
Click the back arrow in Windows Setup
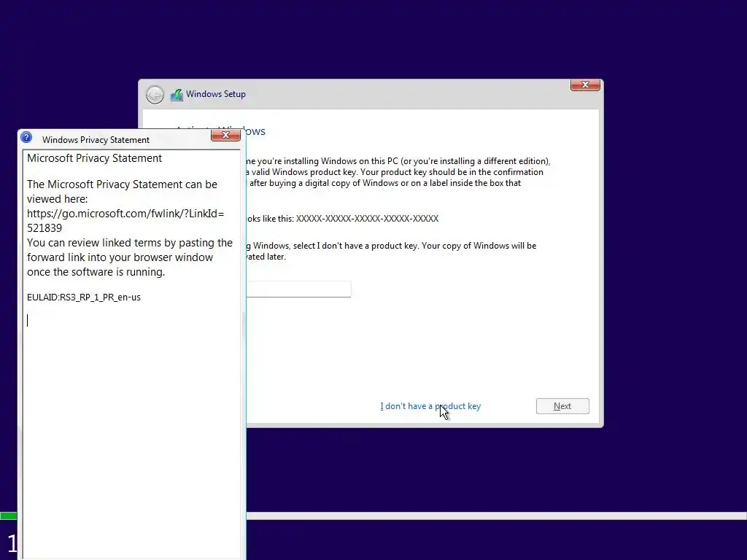point(155,95)
